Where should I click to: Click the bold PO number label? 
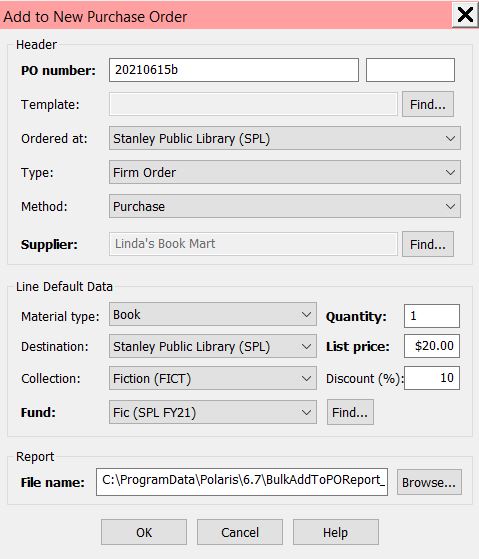[58, 70]
